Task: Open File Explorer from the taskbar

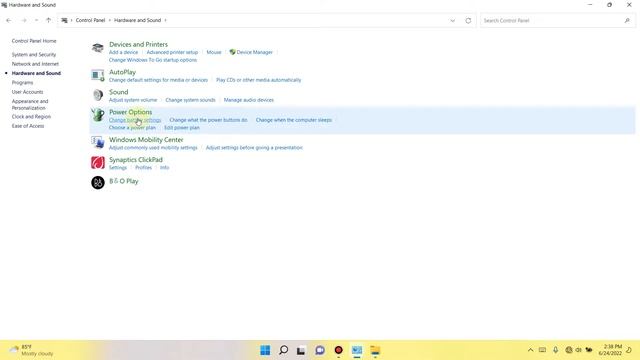Action: (375, 350)
